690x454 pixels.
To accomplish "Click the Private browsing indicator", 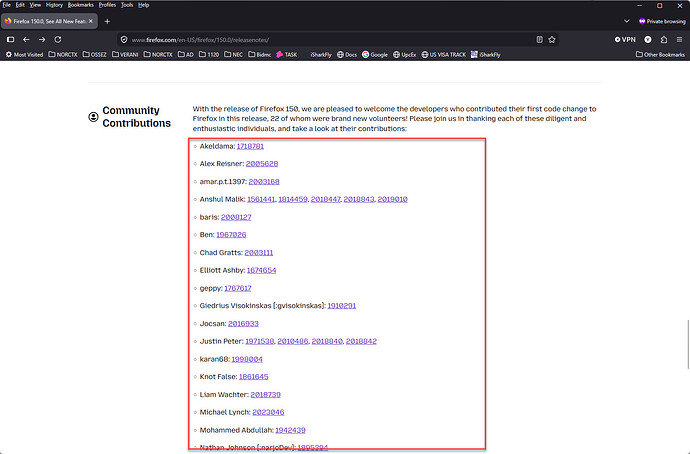I will click(x=662, y=21).
